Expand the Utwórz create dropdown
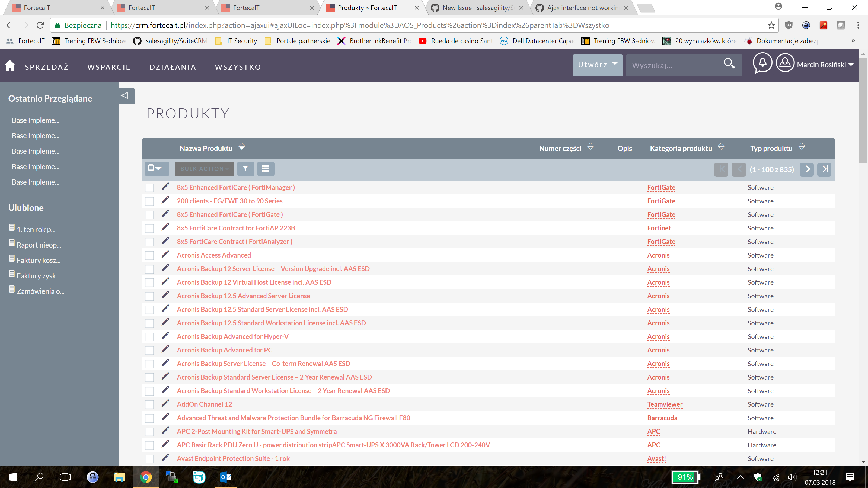Viewport: 868px width, 488px height. (x=597, y=65)
